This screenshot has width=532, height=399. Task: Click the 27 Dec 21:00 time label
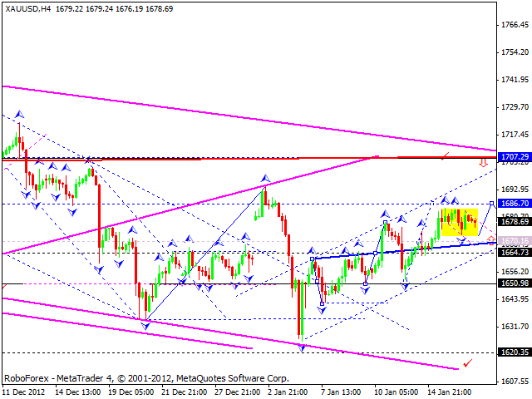tap(238, 392)
